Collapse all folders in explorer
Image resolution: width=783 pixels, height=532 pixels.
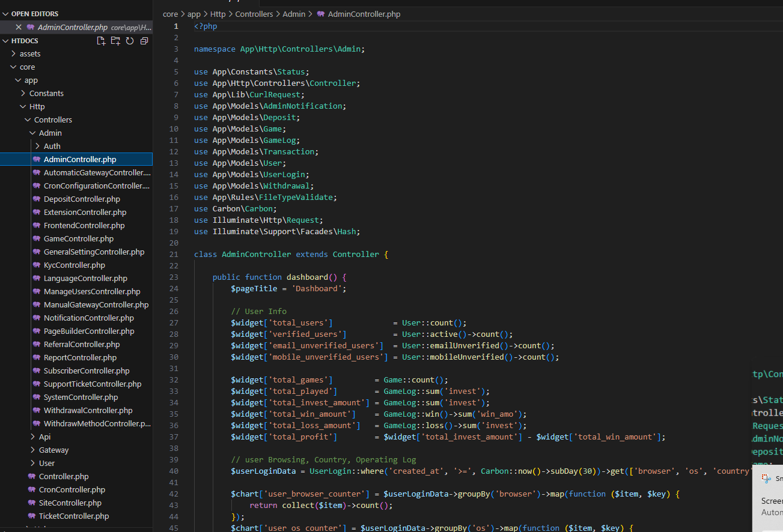(x=144, y=41)
